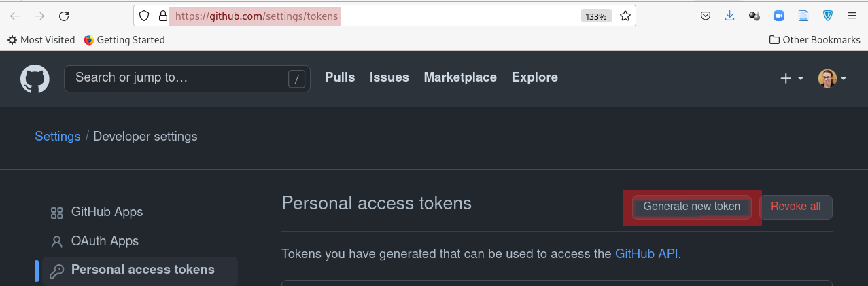The image size is (868, 286).
Task: Open the Firefox downloads panel
Action: coord(729,16)
